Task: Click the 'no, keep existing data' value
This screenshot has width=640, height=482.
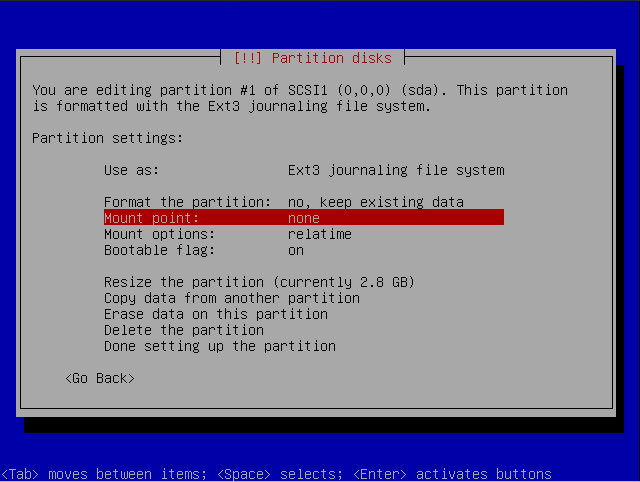Action: click(x=375, y=202)
